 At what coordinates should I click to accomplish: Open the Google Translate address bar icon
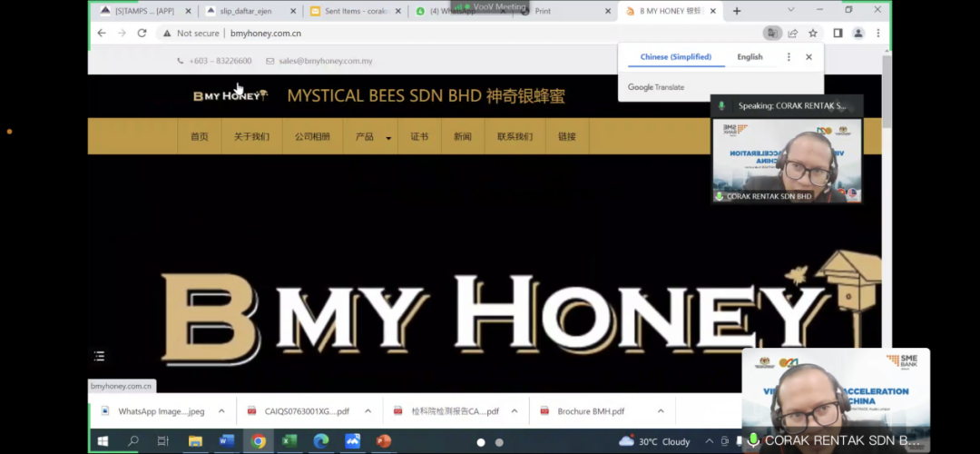(772, 34)
